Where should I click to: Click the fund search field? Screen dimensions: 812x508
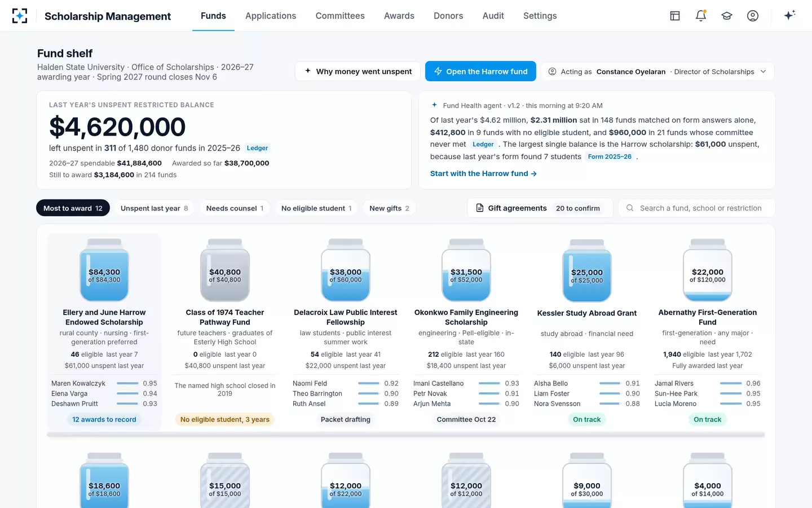coord(697,208)
